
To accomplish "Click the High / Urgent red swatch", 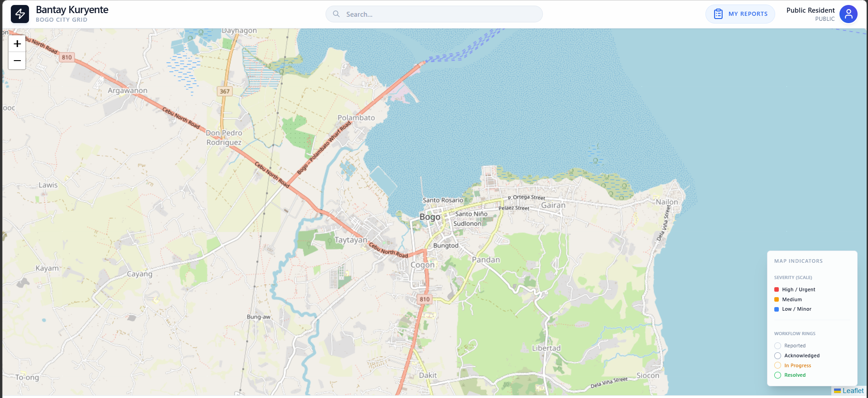I will pos(777,289).
